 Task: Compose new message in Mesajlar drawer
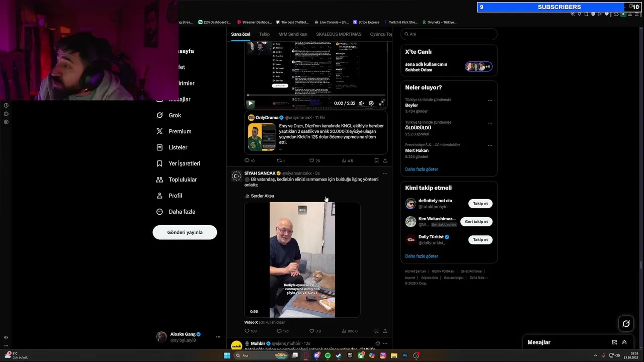click(614, 342)
